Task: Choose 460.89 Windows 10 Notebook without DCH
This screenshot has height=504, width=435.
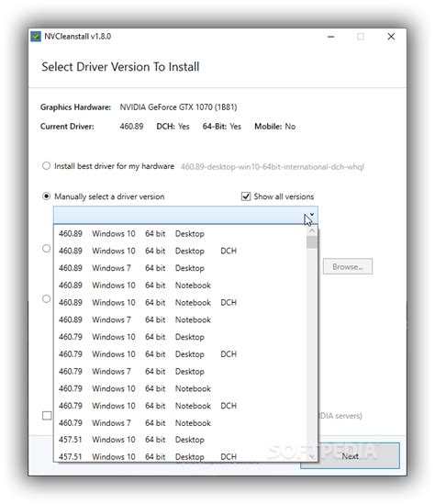Action: [180, 286]
